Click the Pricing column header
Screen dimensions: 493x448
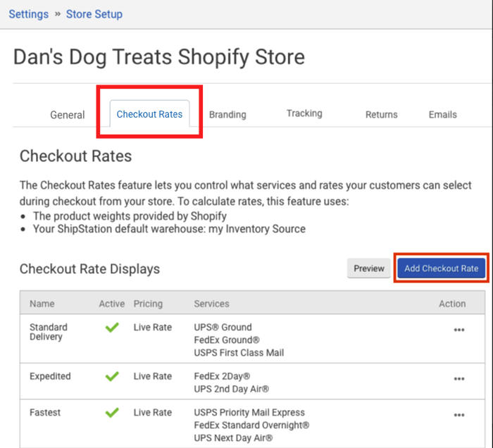click(x=148, y=304)
